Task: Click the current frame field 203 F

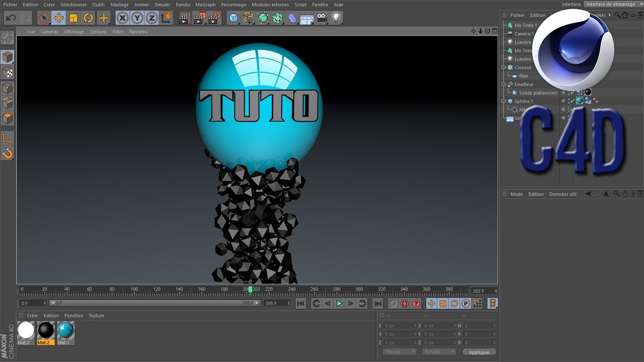Action: pos(485,291)
